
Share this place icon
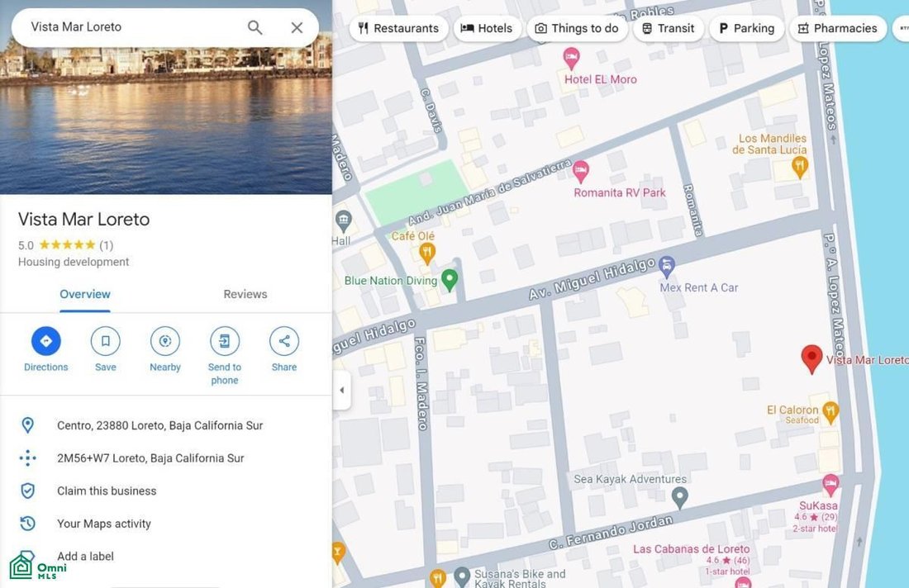(x=284, y=340)
